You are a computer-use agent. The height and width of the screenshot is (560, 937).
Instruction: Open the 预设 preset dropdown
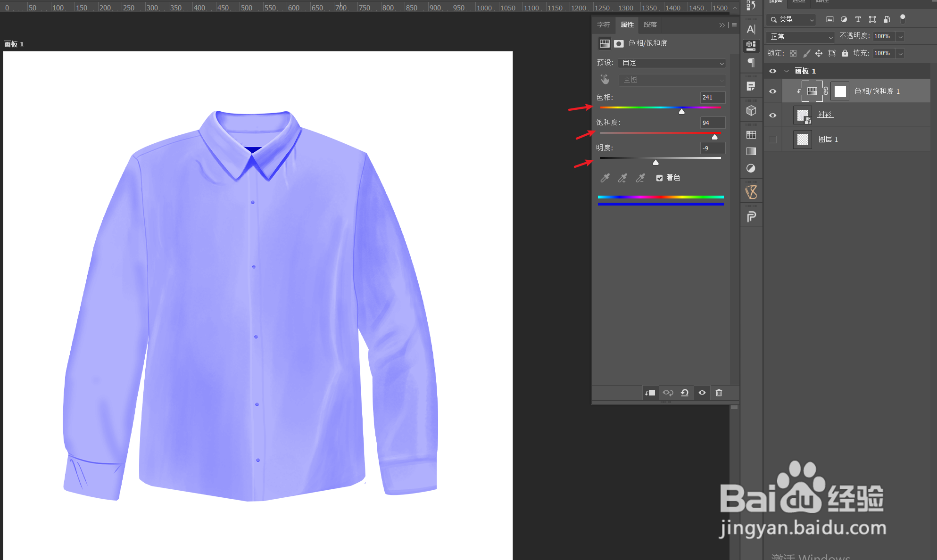click(x=672, y=63)
